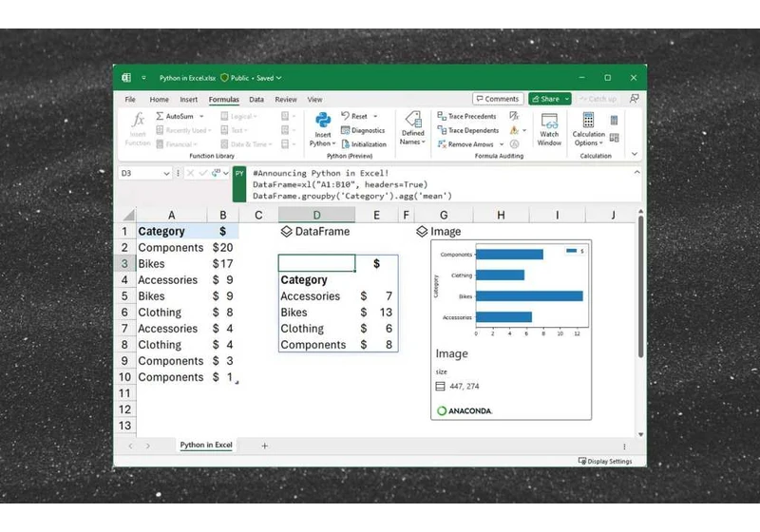
Task: Click the DataFrame card icon in D1
Action: click(x=287, y=232)
